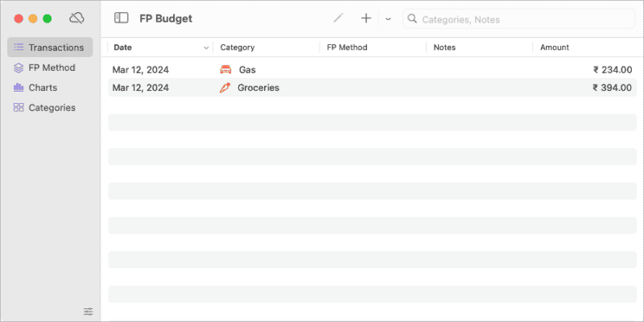
Task: Click the car icon for Gas transaction
Action: click(x=225, y=70)
